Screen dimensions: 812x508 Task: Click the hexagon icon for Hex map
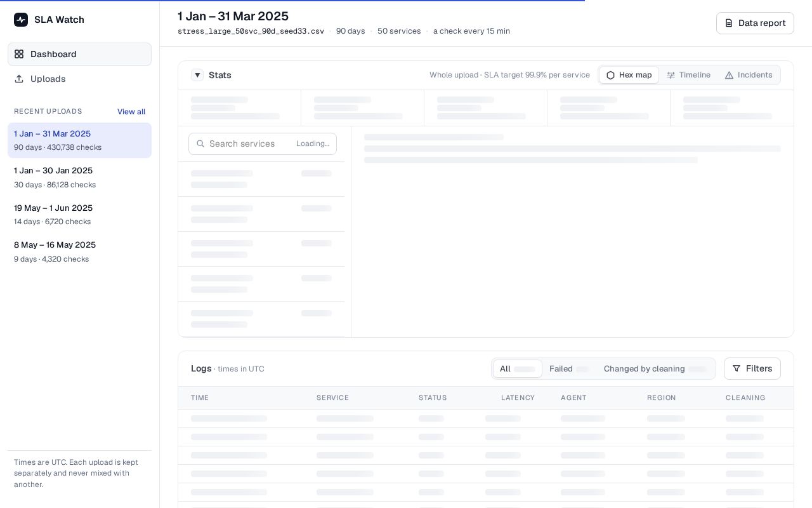610,75
